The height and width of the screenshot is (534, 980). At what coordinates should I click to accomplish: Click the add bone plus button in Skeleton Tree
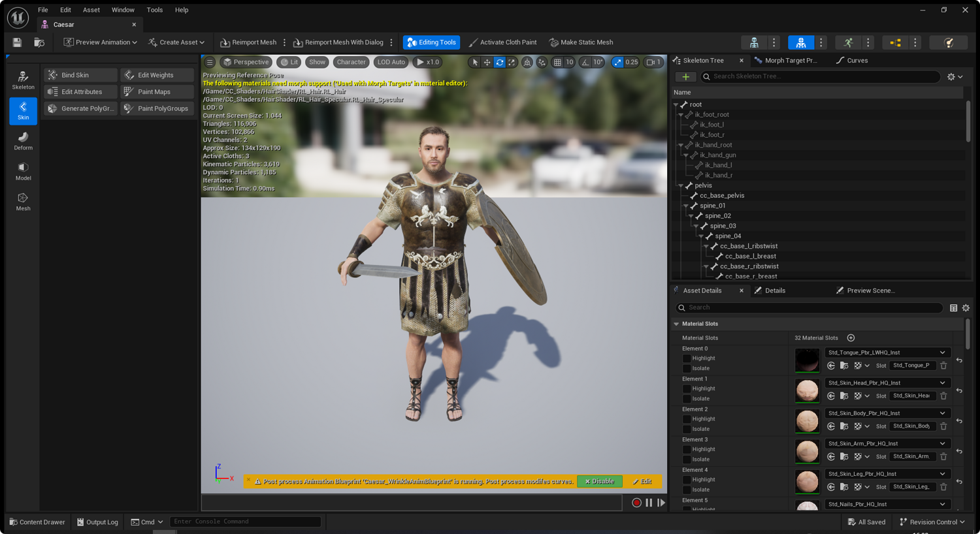tap(686, 76)
